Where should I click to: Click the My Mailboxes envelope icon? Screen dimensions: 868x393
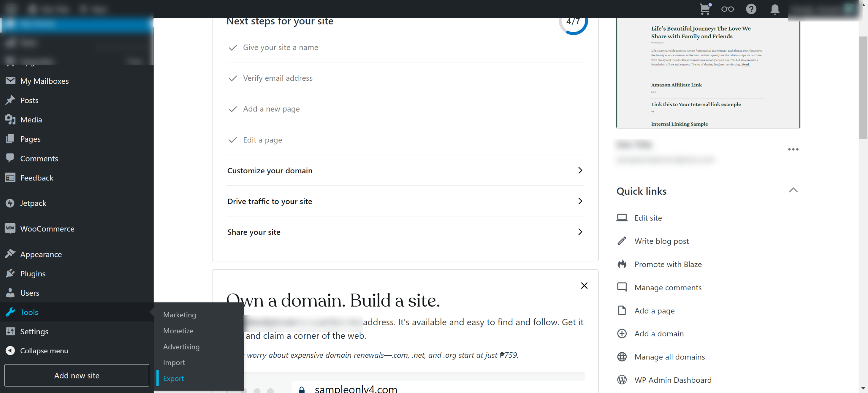click(x=10, y=81)
